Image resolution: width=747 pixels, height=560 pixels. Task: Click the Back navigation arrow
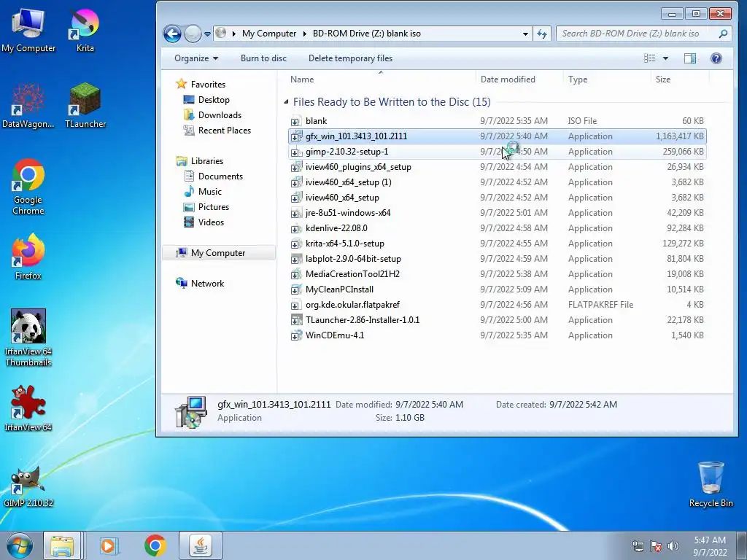(172, 34)
